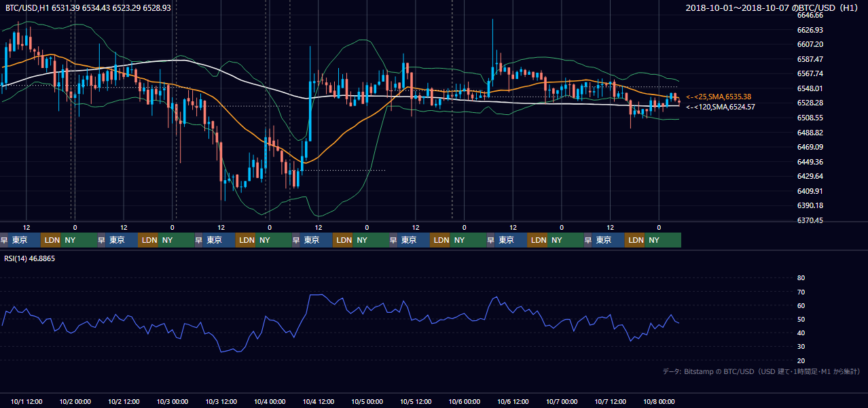This screenshot has height=408, width=868.
Task: Click the RSI(14) 46.8865 indicator label
Action: coord(30,258)
